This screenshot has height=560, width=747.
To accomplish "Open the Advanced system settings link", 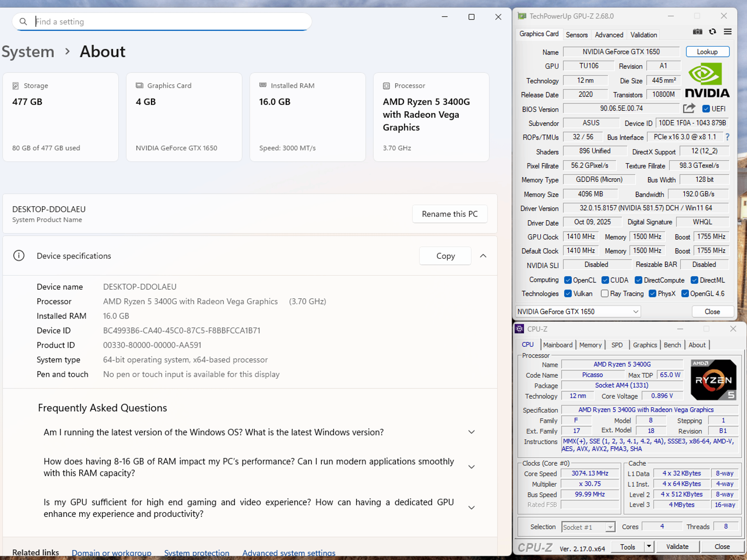I will point(289,553).
